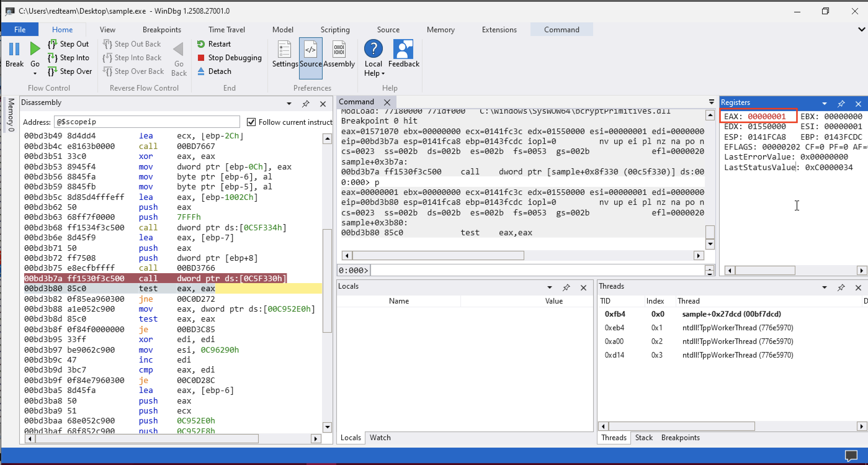The height and width of the screenshot is (465, 868).
Task: Uncheck Follow current instruction checkbox
Action: (x=251, y=122)
